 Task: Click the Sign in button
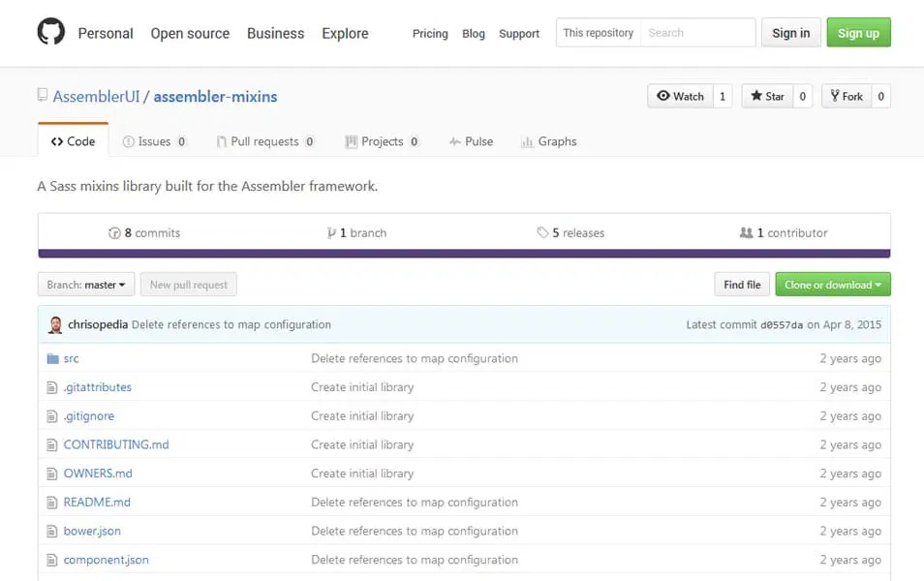coord(790,32)
